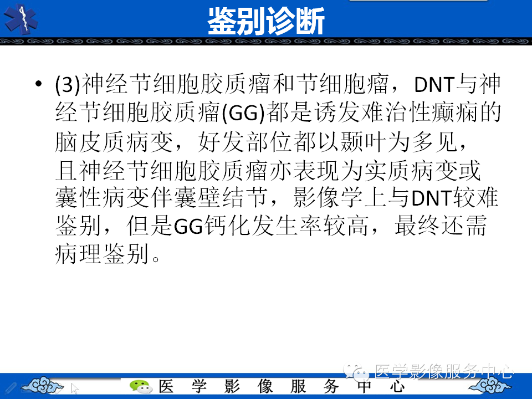Image resolution: width=532 pixels, height=399 pixels.
Task: Click the line containing 但是GG钙化发生率较高
Action: [271, 226]
